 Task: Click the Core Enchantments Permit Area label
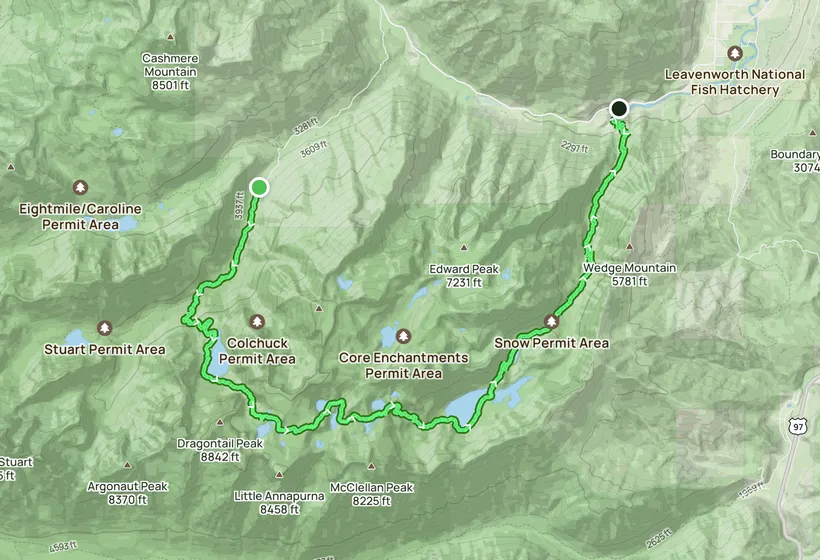(x=403, y=365)
